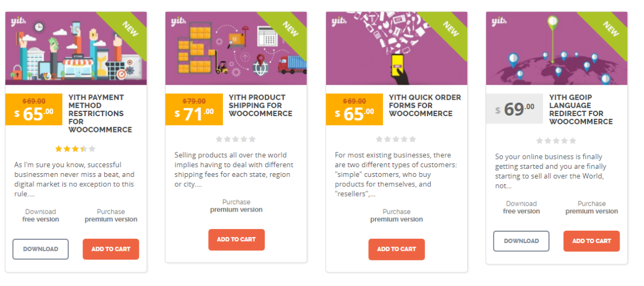
Task: Click YITH logo on GeoIP Language Redirect banner
Action: pyautogui.click(x=499, y=22)
